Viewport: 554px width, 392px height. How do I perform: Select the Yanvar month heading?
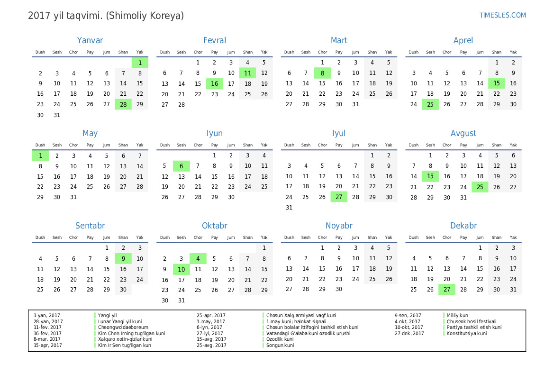[90, 40]
